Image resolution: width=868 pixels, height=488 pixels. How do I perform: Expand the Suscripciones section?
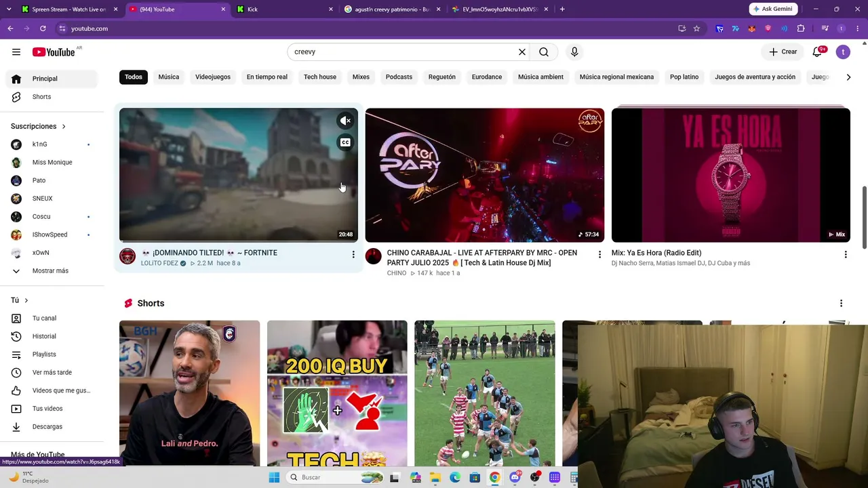point(39,126)
